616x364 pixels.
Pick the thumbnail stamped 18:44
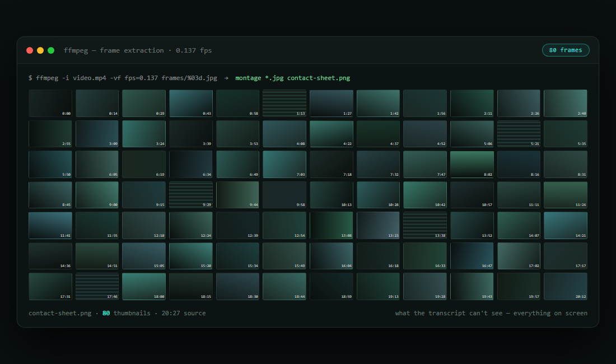pyautogui.click(x=284, y=287)
